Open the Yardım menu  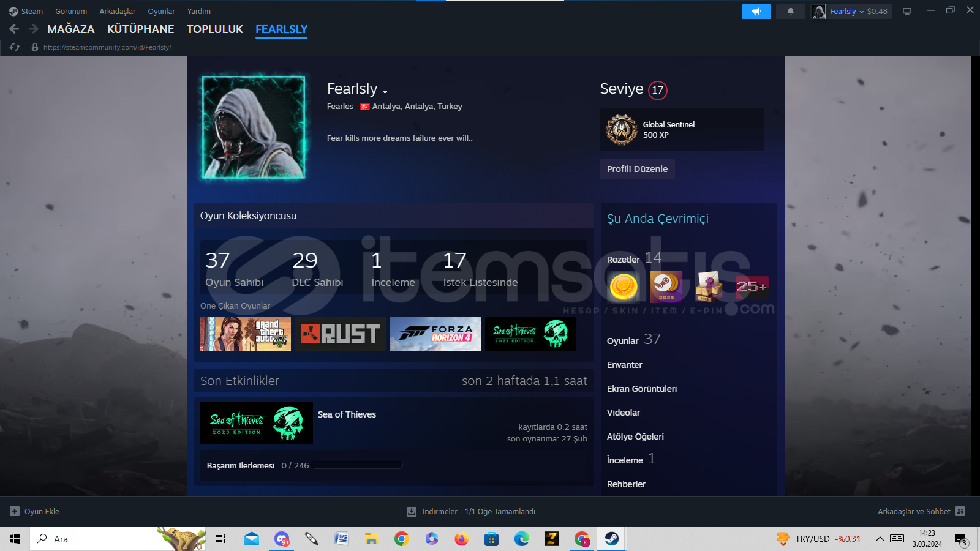199,12
